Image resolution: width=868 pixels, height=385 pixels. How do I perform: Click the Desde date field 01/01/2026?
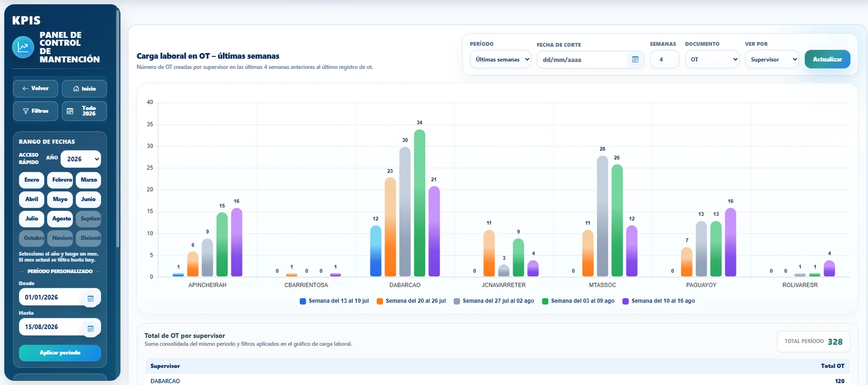[60, 297]
